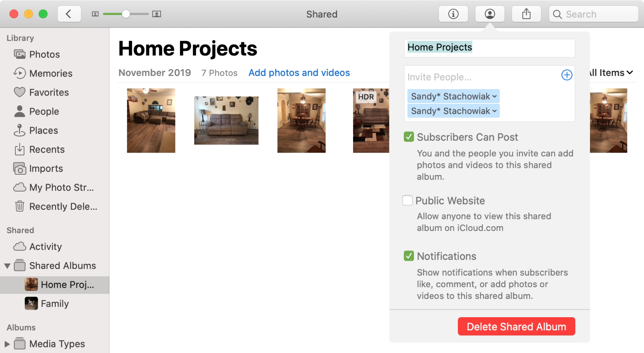Select the Family shared album

(55, 303)
